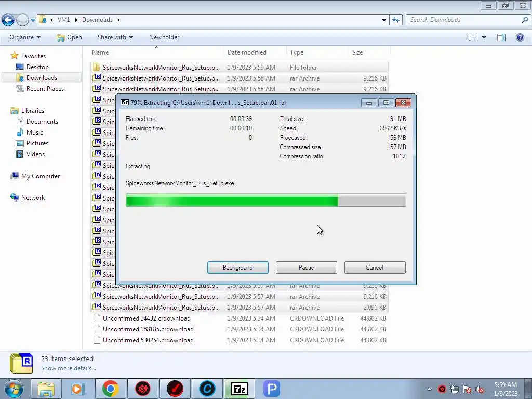Screen dimensions: 532x399
Task: Expand arrow after Downloads in address bar
Action: (x=119, y=20)
